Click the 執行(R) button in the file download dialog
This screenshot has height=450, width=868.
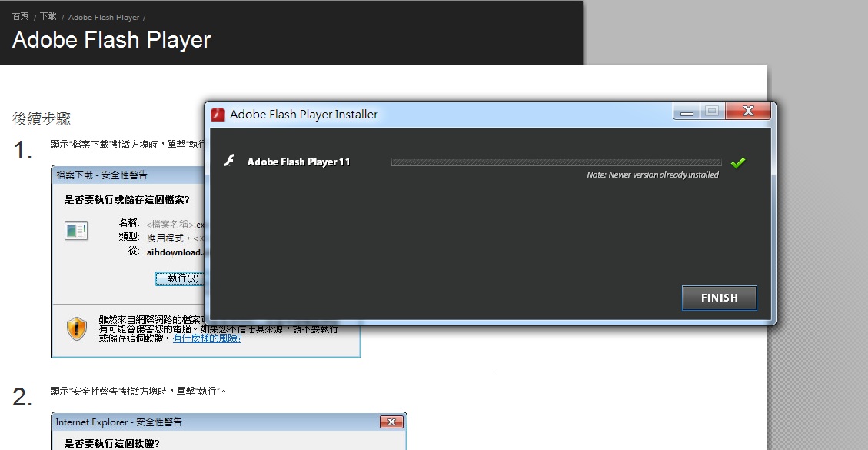pos(179,278)
